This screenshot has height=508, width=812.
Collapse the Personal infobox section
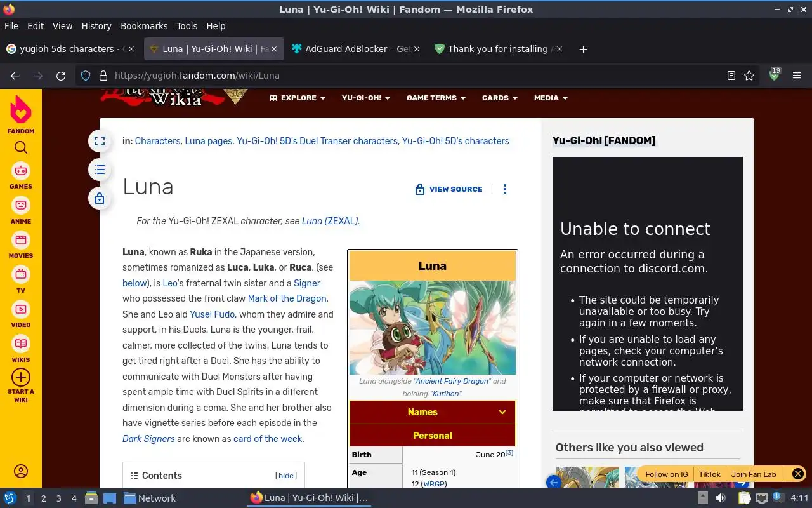tap(433, 436)
